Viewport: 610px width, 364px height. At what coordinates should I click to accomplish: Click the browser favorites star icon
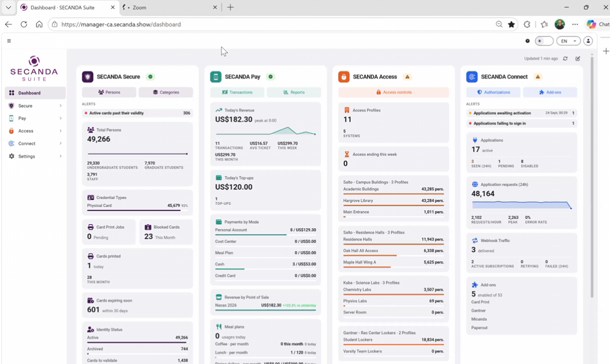pyautogui.click(x=511, y=24)
